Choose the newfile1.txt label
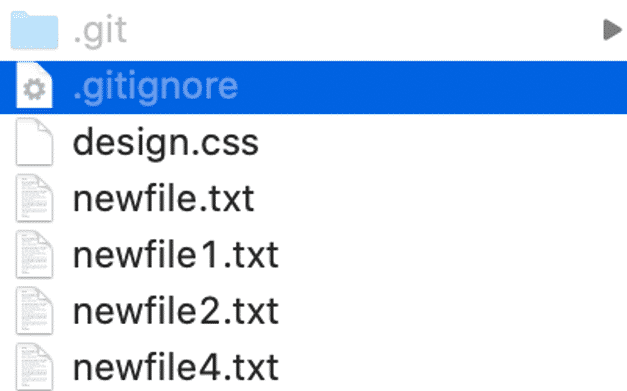Viewport: 627px width, 391px height. pyautogui.click(x=176, y=255)
